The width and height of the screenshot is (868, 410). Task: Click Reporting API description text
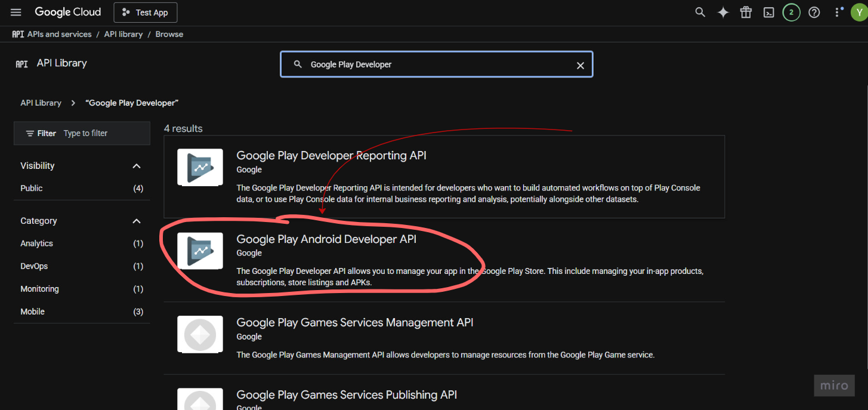point(468,193)
